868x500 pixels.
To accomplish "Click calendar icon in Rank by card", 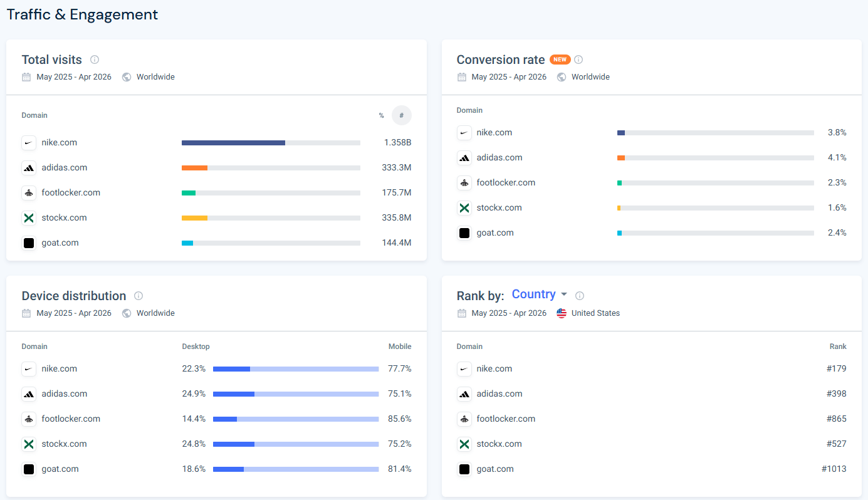I will 461,313.
